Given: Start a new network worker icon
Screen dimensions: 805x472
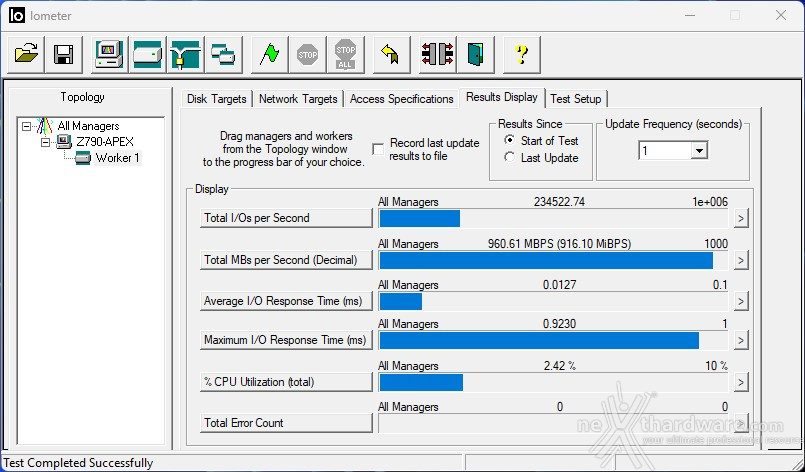Looking at the screenshot, I should point(185,54).
